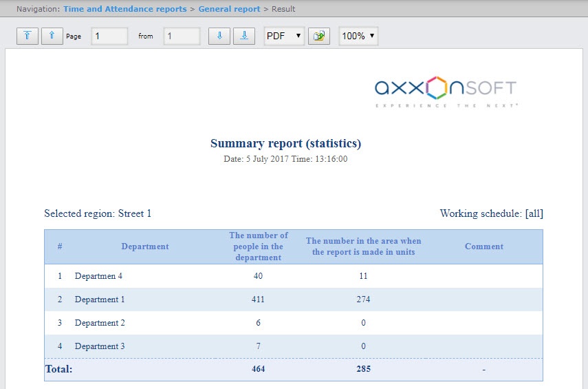Go to the previous report page
Viewport: 588px width, 389px height.
click(x=52, y=36)
